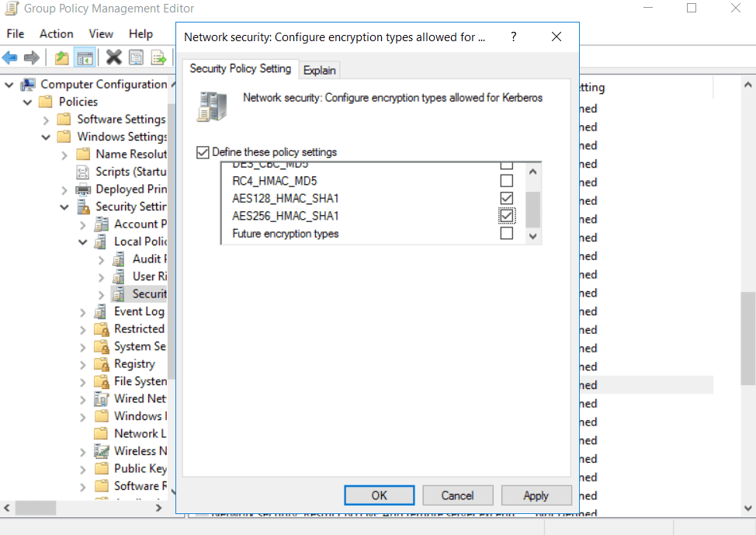Click the Event Log icon
The height and width of the screenshot is (535, 756).
tap(101, 311)
